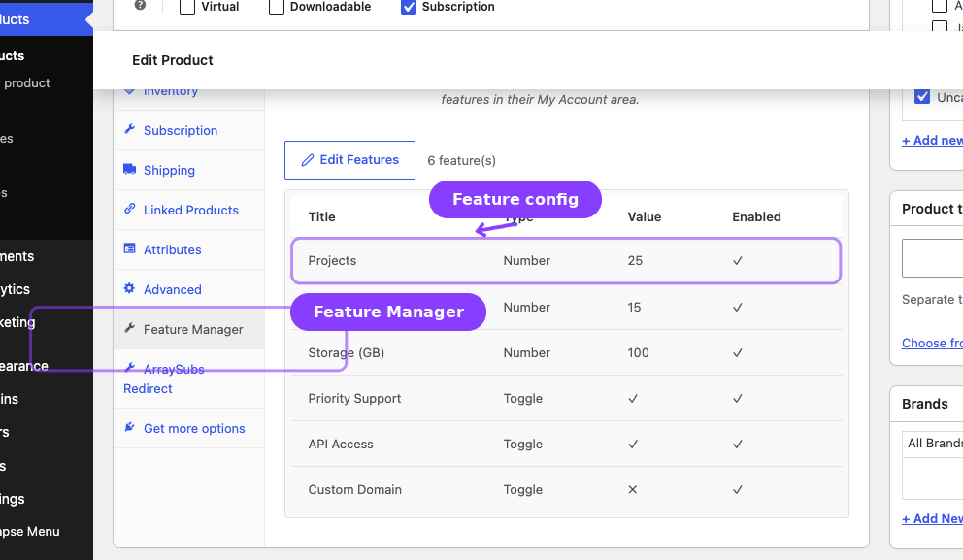Click the Shipping truck icon

(129, 169)
